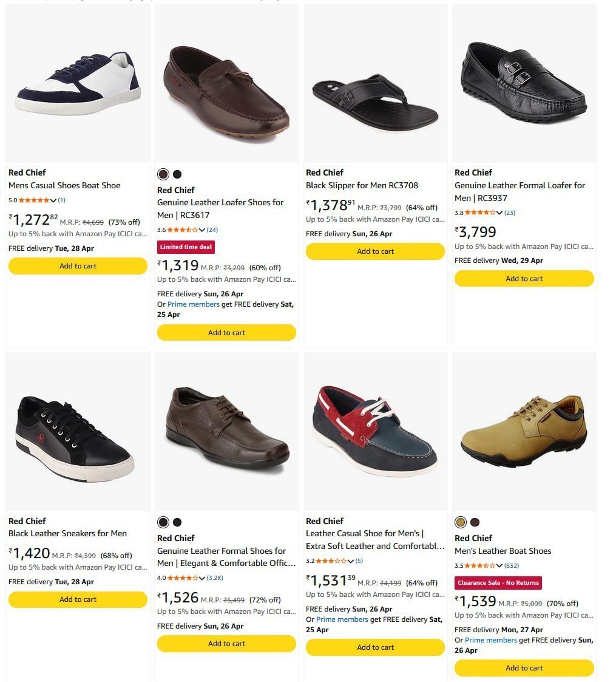Open rating breakdown for RC3937 Formal Loafer
This screenshot has height=682, width=616.
click(x=499, y=213)
